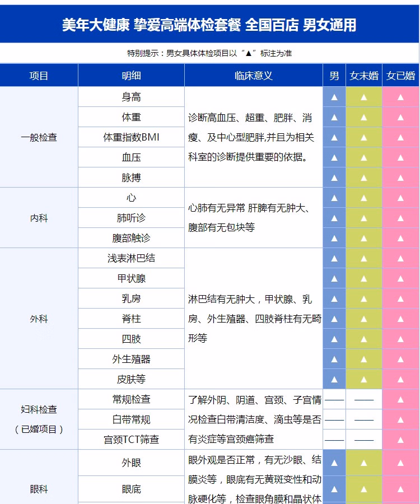This screenshot has height=504, width=420.
Task: Click the 心肺有无异常 clinical meaning text
Action: 249,218
